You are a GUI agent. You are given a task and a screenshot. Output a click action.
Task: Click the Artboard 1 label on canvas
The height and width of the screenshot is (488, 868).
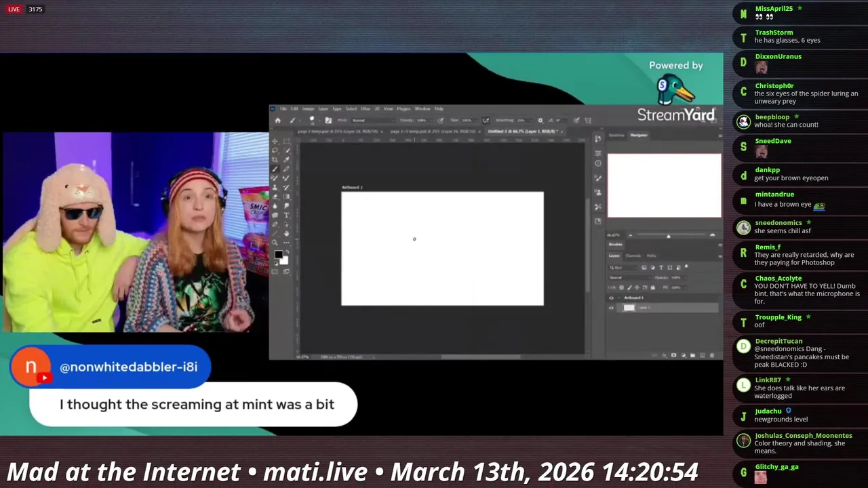coord(353,187)
